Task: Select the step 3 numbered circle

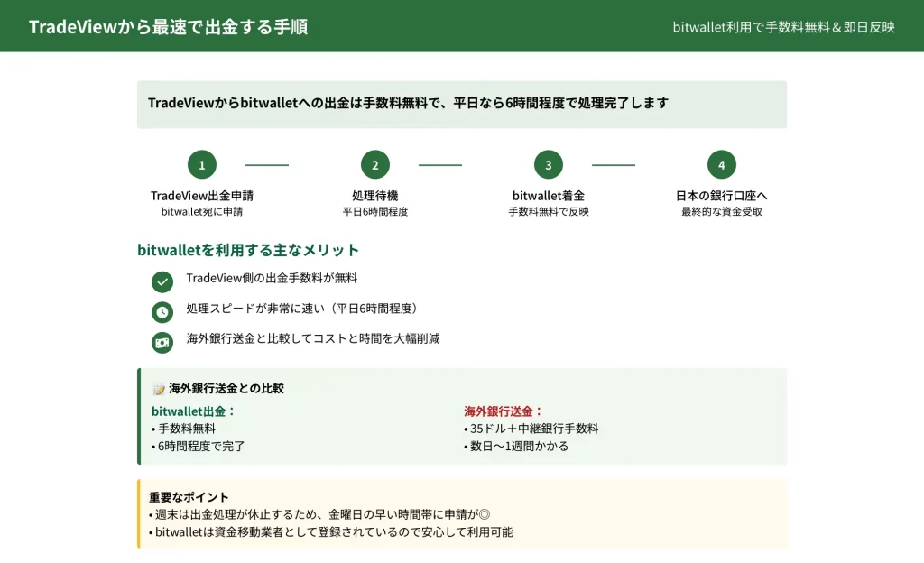Action: [x=549, y=165]
